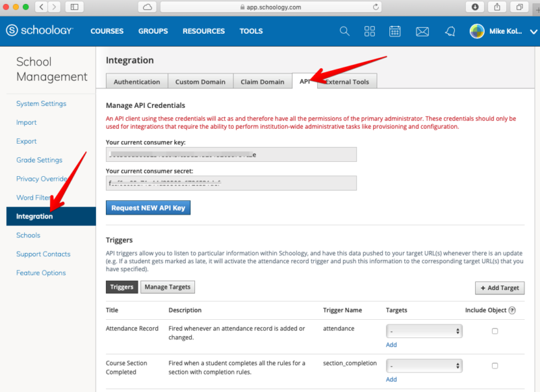Open Word Filter sidebar link
This screenshot has height=392, width=540.
pos(33,198)
